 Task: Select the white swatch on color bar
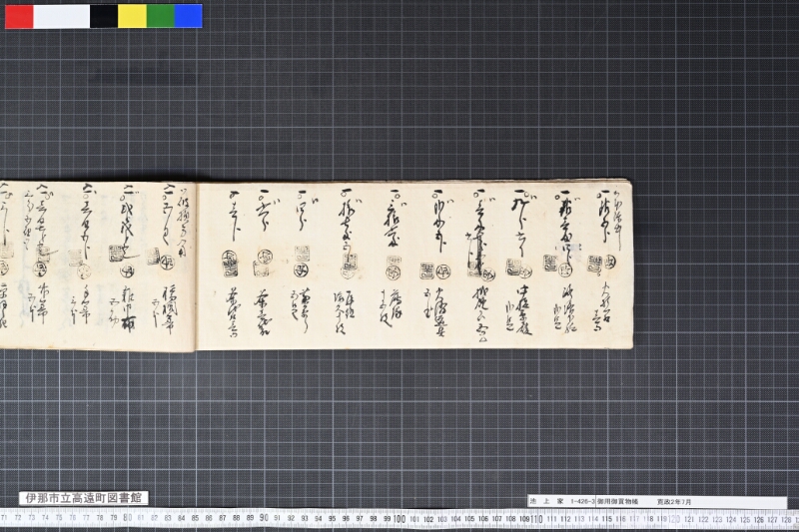tap(62, 16)
